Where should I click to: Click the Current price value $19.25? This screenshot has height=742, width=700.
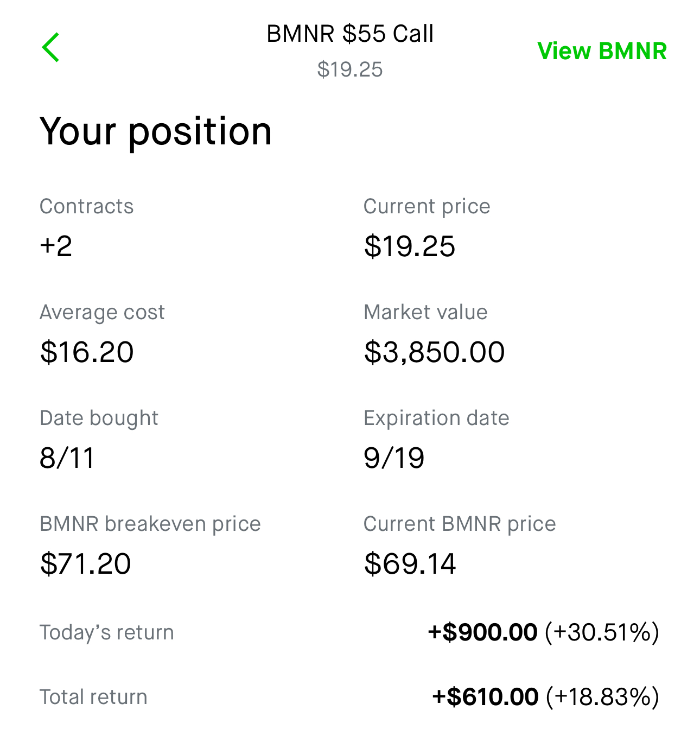tap(410, 246)
